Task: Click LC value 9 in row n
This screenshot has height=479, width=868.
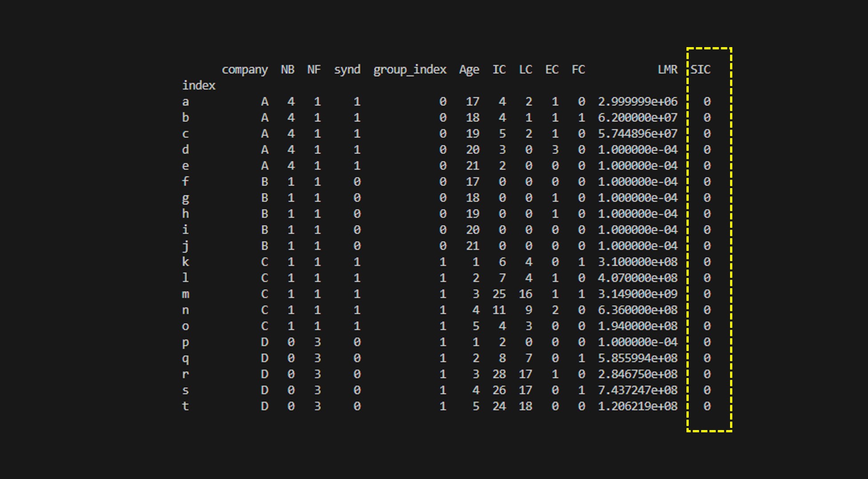Action: [x=529, y=310]
